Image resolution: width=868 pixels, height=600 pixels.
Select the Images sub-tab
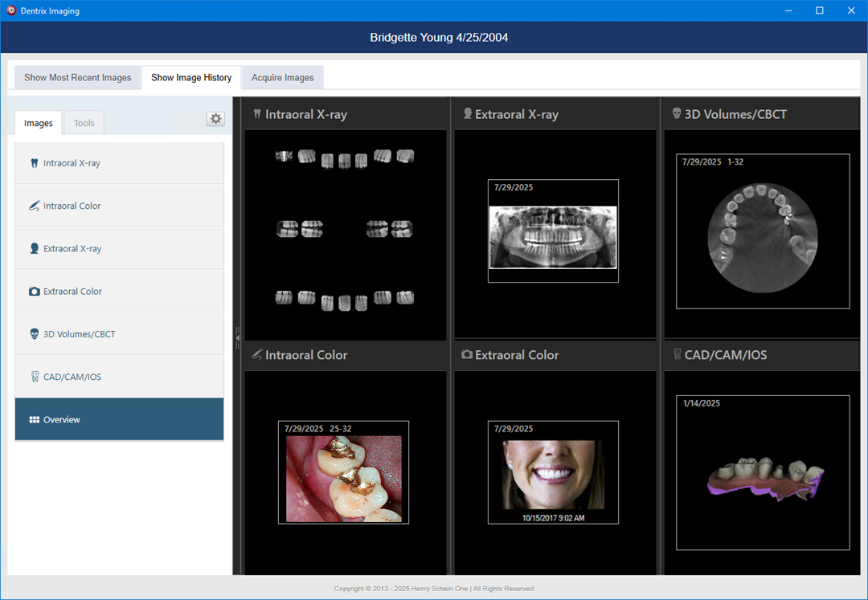pos(39,123)
